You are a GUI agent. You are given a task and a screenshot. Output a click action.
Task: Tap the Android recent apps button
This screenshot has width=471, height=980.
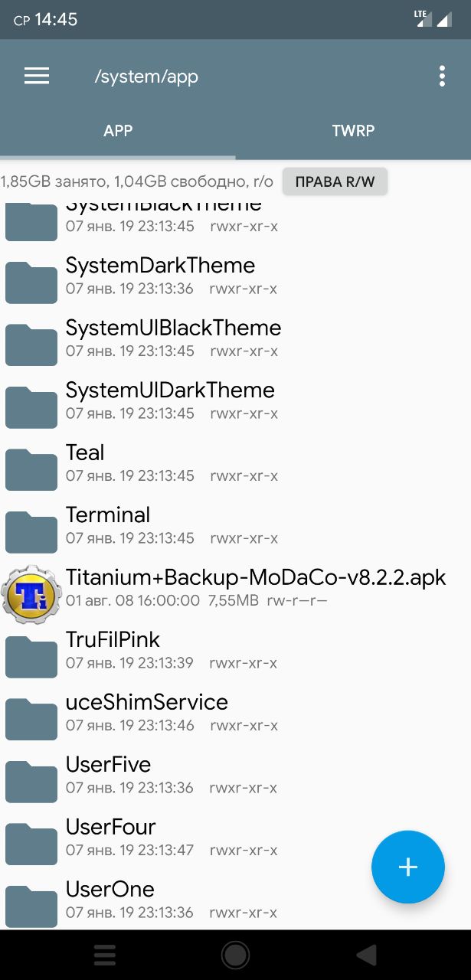(x=104, y=955)
